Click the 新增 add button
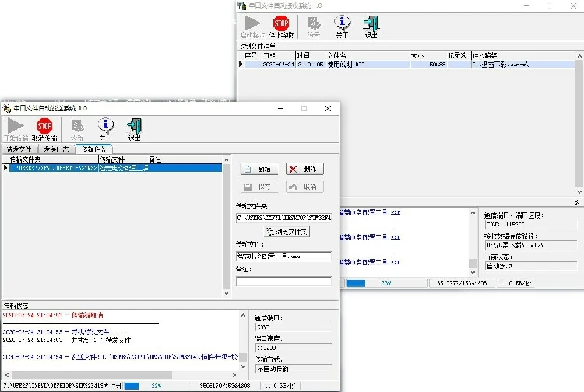This screenshot has height=392, width=584. (259, 169)
